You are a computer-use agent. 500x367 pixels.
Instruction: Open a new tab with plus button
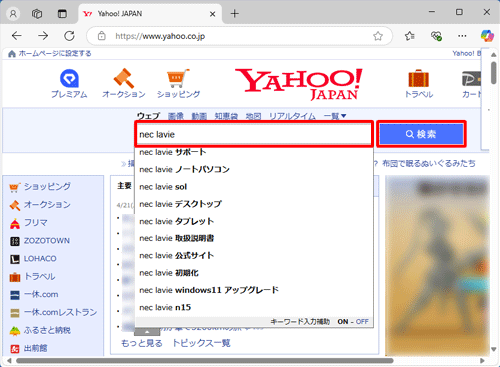(x=235, y=14)
